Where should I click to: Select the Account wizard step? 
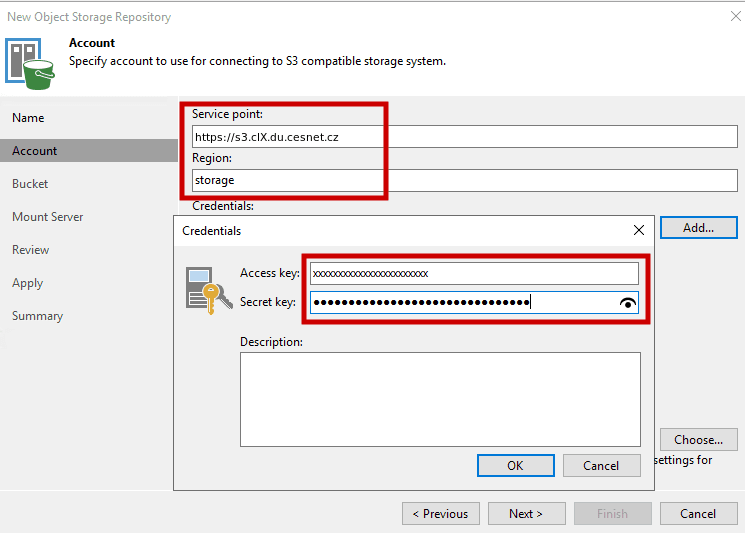(89, 151)
